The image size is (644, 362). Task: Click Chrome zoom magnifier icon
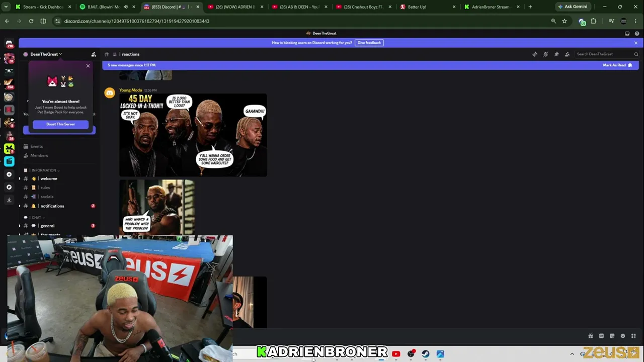pyautogui.click(x=553, y=21)
